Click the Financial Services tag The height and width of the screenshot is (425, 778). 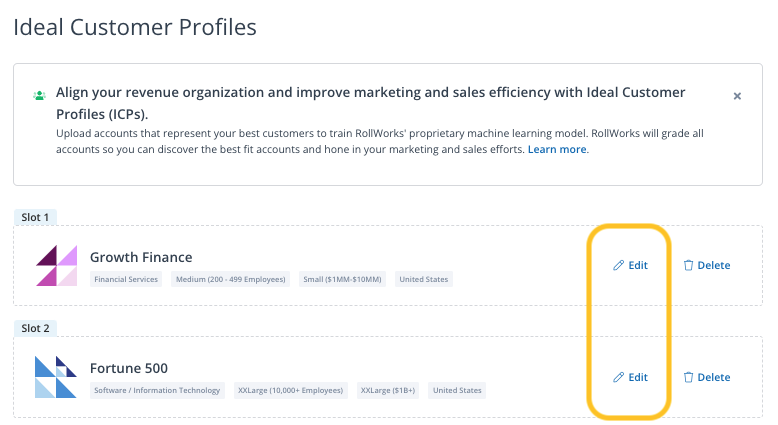tap(126, 279)
